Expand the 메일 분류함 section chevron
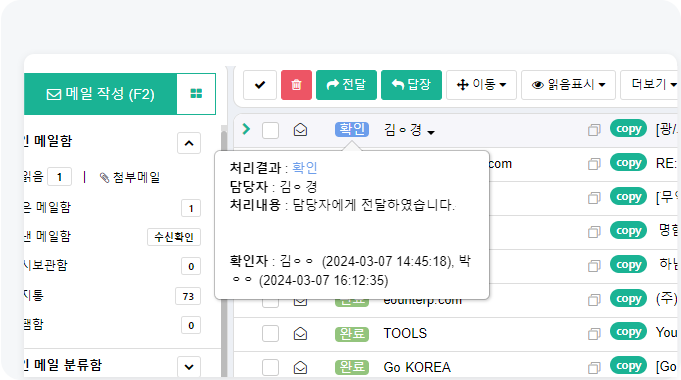This screenshot has width=681, height=380. click(x=189, y=367)
